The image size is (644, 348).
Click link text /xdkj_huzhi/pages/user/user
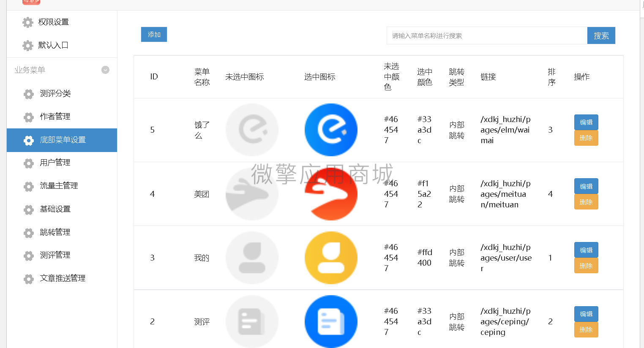pos(506,258)
